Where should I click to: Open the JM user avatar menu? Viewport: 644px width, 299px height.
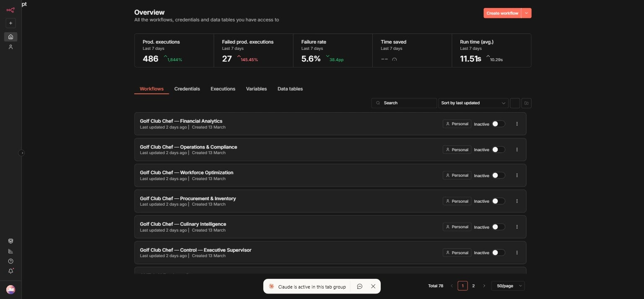point(10,289)
